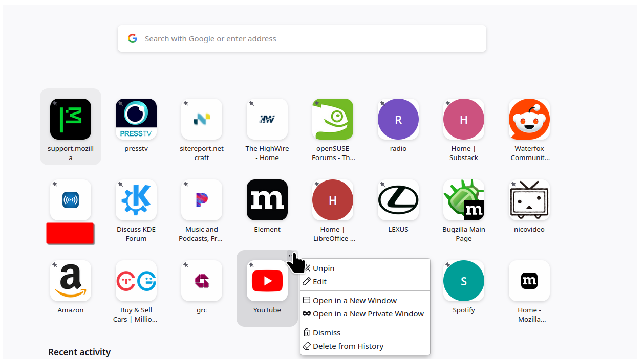
Task: Click the "radio" tile label
Action: point(398,148)
